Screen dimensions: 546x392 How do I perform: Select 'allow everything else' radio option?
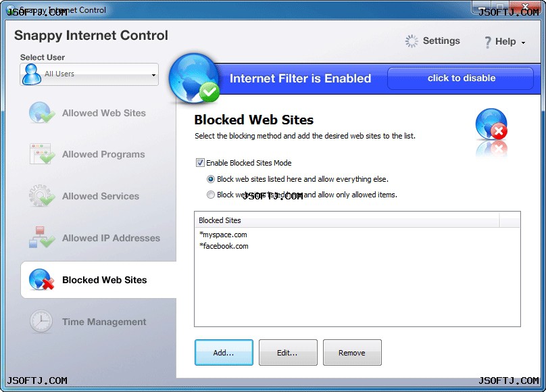click(x=211, y=179)
